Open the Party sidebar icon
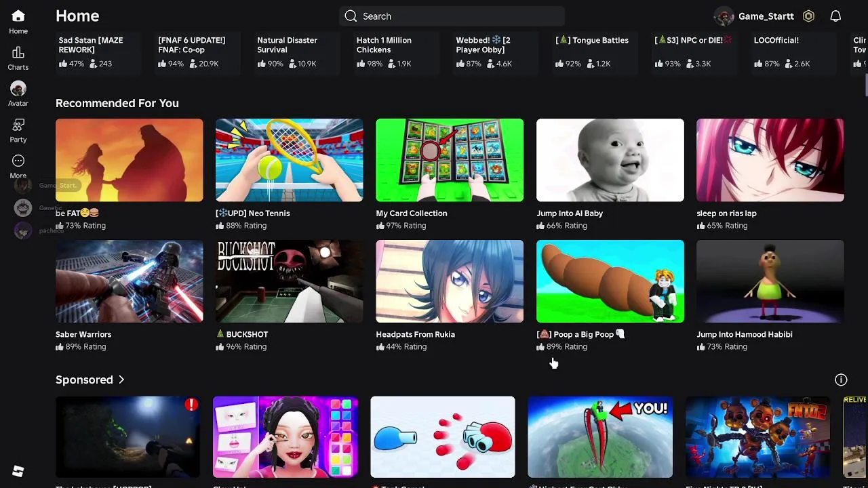This screenshot has height=488, width=868. (18, 125)
